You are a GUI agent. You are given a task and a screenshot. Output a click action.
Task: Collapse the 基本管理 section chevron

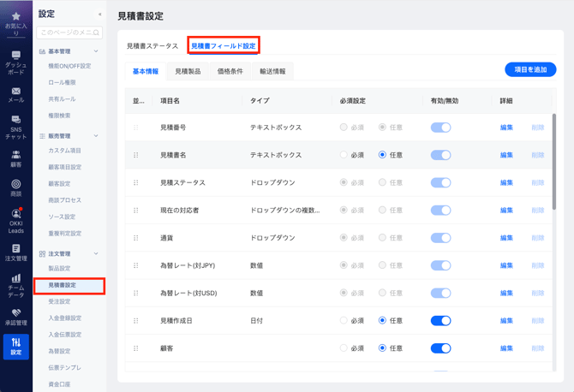(96, 51)
